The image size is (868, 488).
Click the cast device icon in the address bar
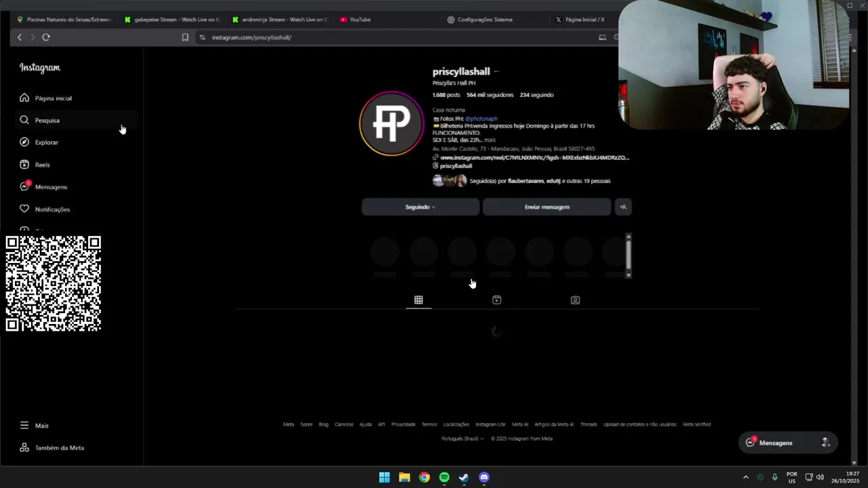click(602, 37)
